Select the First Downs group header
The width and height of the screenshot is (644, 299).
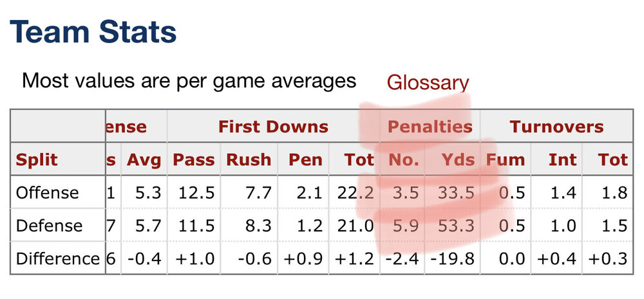click(273, 127)
